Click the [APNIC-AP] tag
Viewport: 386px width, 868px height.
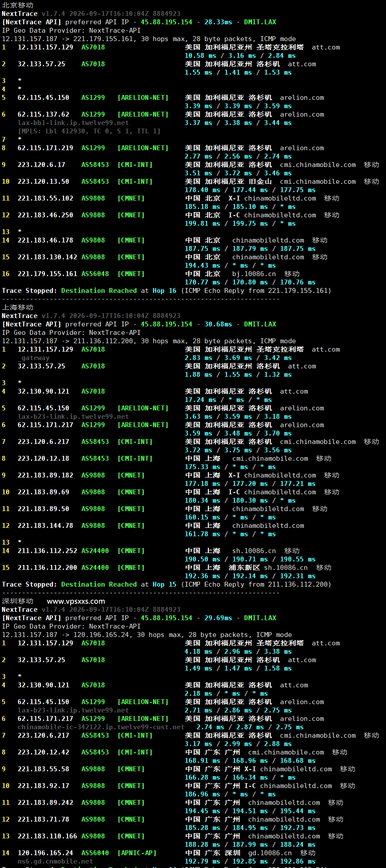pos(137,853)
